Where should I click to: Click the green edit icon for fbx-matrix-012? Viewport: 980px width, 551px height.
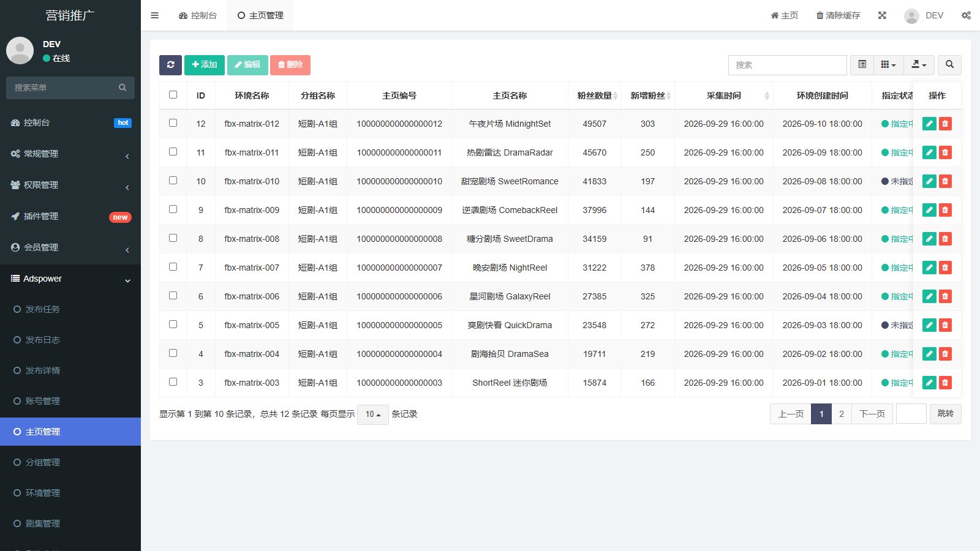(x=929, y=124)
